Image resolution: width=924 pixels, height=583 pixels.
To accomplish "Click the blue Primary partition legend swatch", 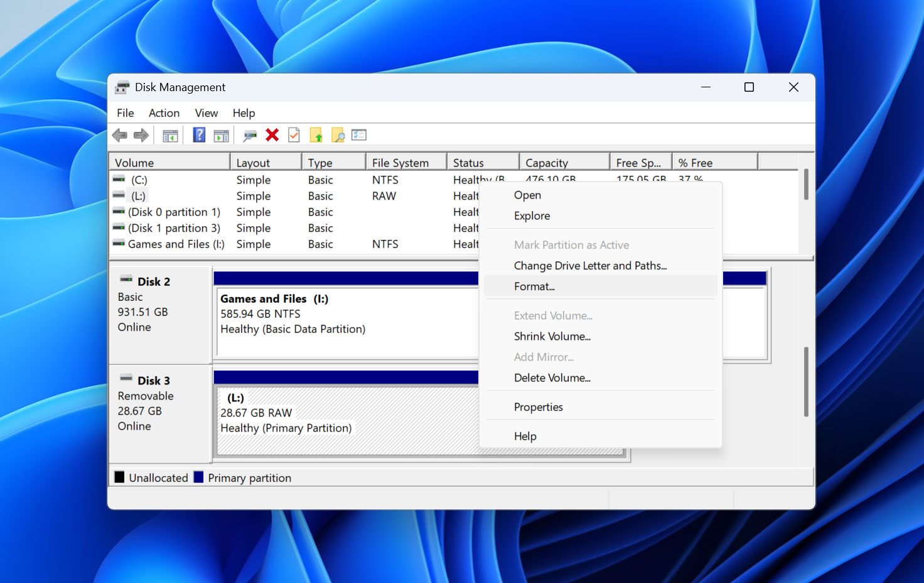I will point(198,477).
